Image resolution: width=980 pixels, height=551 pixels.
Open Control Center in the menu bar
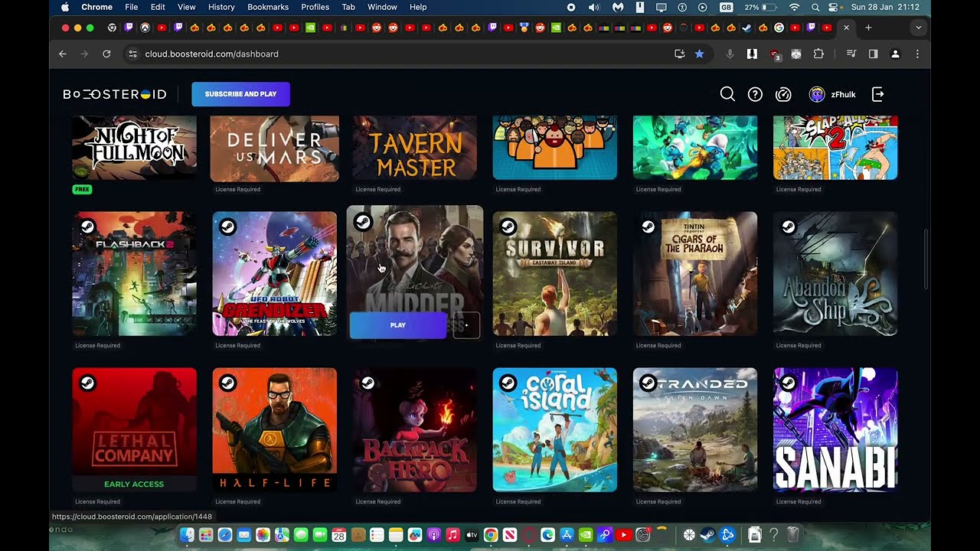point(834,7)
